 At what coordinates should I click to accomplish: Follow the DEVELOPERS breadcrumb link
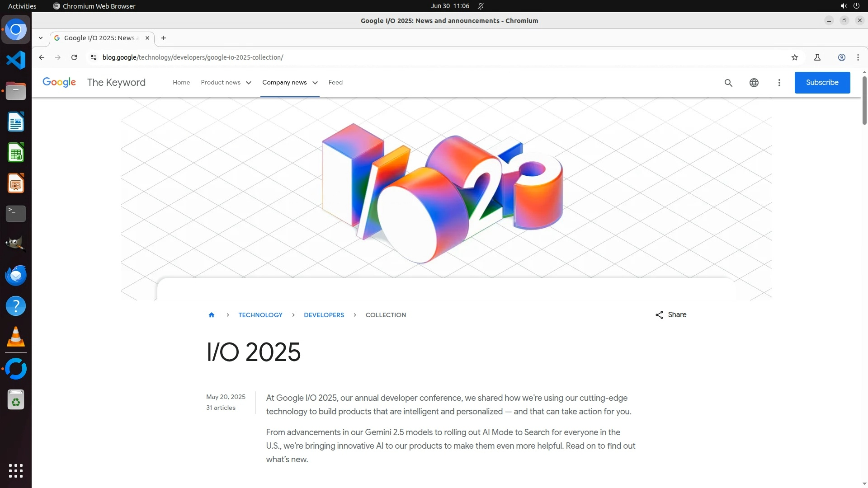click(x=324, y=315)
